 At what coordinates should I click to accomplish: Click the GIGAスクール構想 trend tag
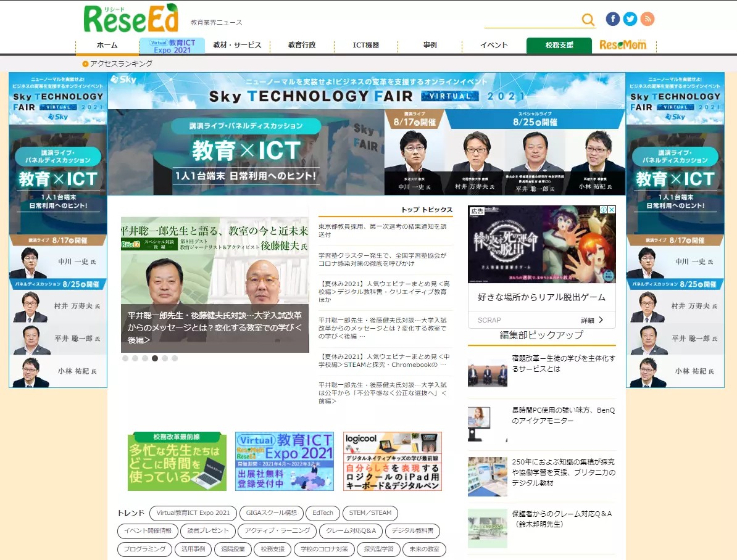tap(271, 513)
